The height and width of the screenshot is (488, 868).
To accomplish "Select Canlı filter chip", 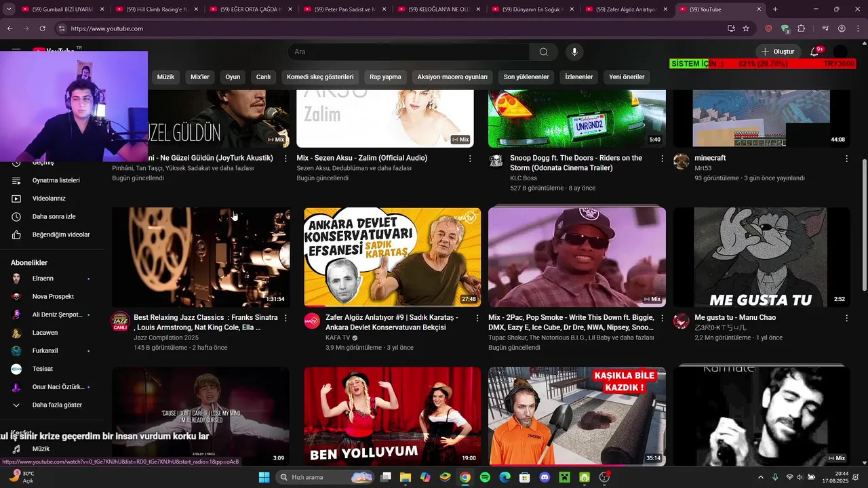I will click(x=263, y=77).
